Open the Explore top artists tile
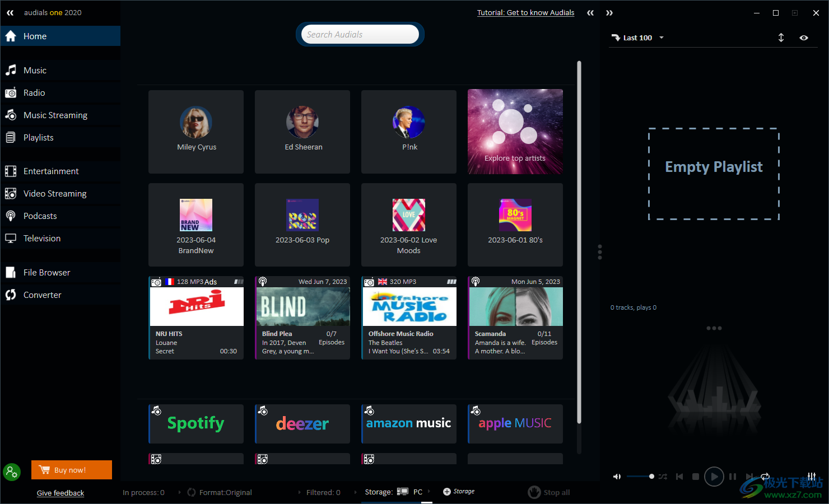 pyautogui.click(x=515, y=132)
